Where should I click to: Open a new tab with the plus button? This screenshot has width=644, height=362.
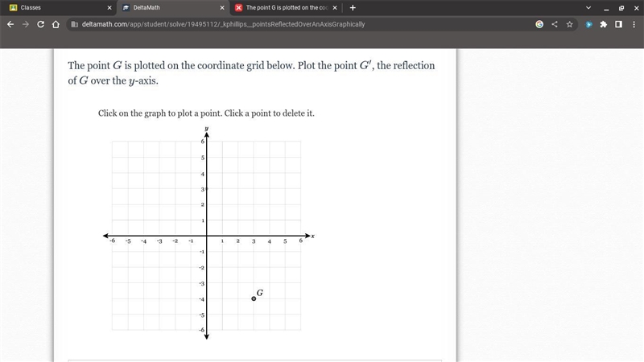tap(353, 7)
